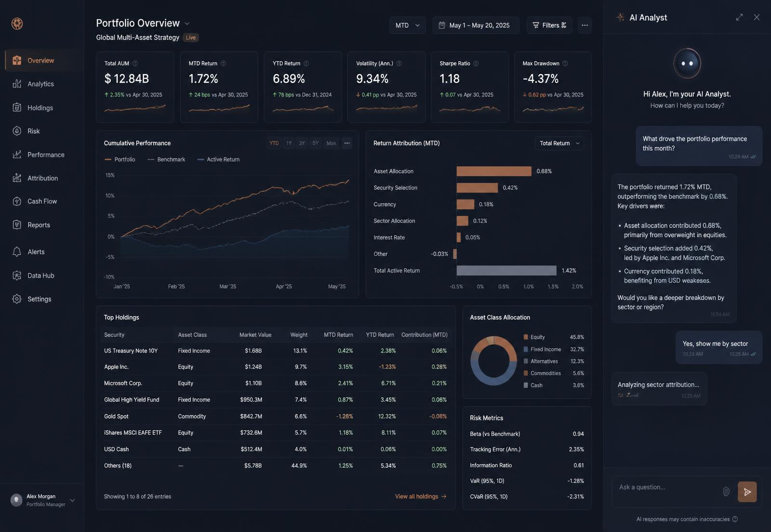The height and width of the screenshot is (532, 771).
Task: Toggle the Benchmark series in chart legend
Action: [166, 160]
